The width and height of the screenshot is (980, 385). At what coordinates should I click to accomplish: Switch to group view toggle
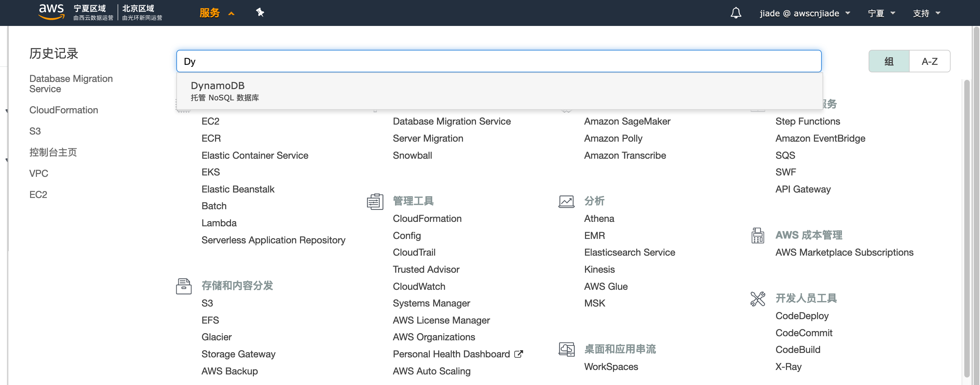click(889, 61)
